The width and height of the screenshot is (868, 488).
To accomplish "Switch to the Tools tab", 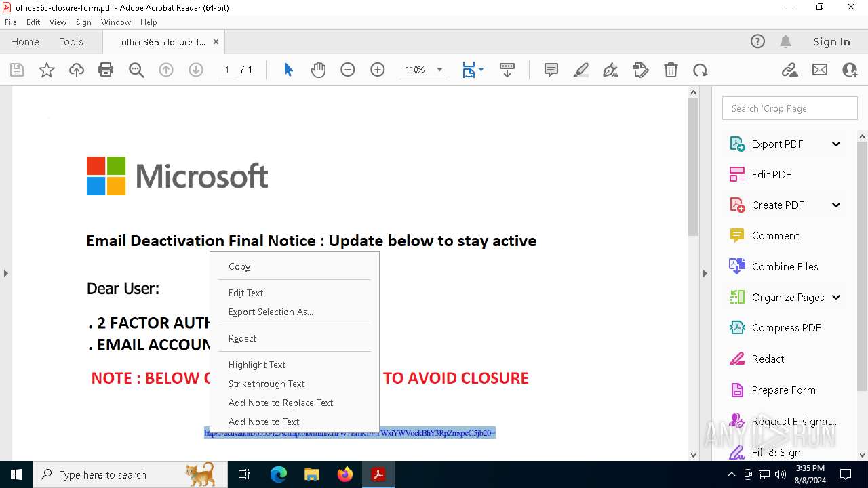I will (71, 41).
